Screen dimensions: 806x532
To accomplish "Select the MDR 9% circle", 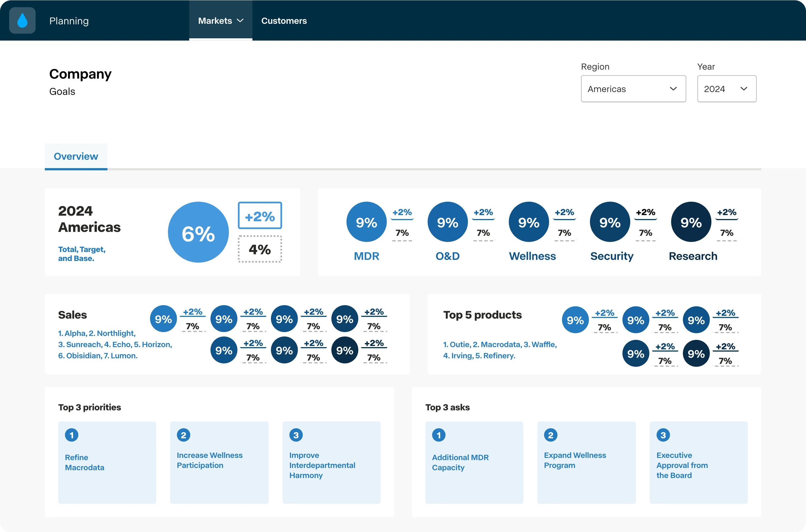I will [x=367, y=222].
